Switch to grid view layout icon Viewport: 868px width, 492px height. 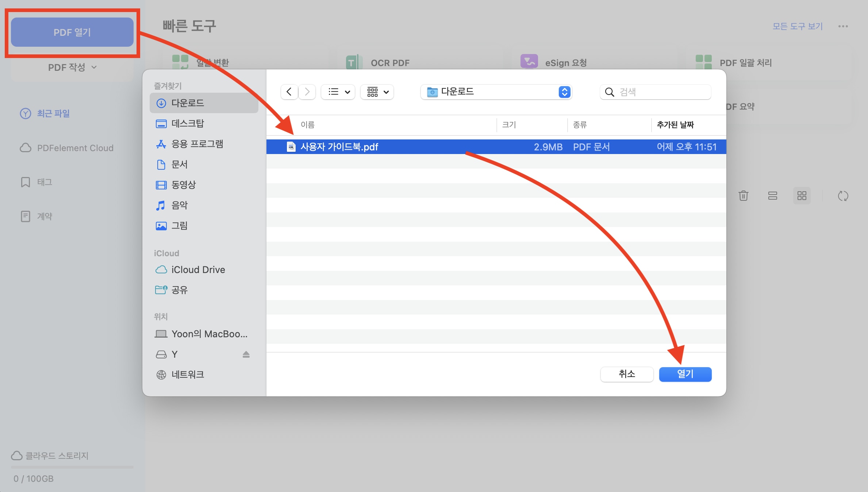point(802,196)
